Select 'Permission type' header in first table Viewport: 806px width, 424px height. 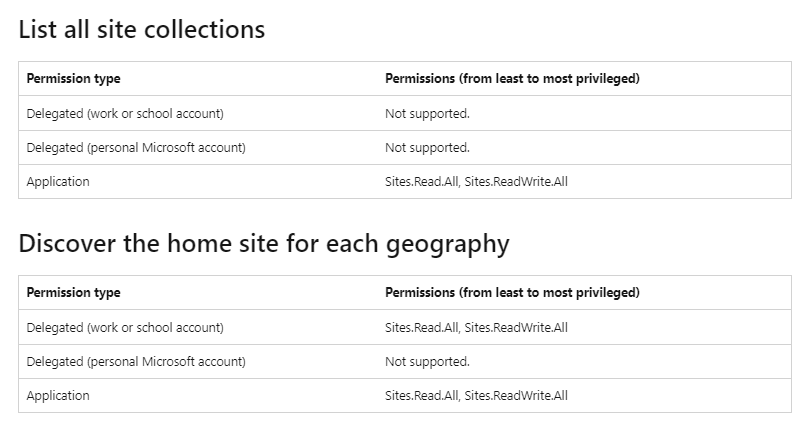[74, 79]
